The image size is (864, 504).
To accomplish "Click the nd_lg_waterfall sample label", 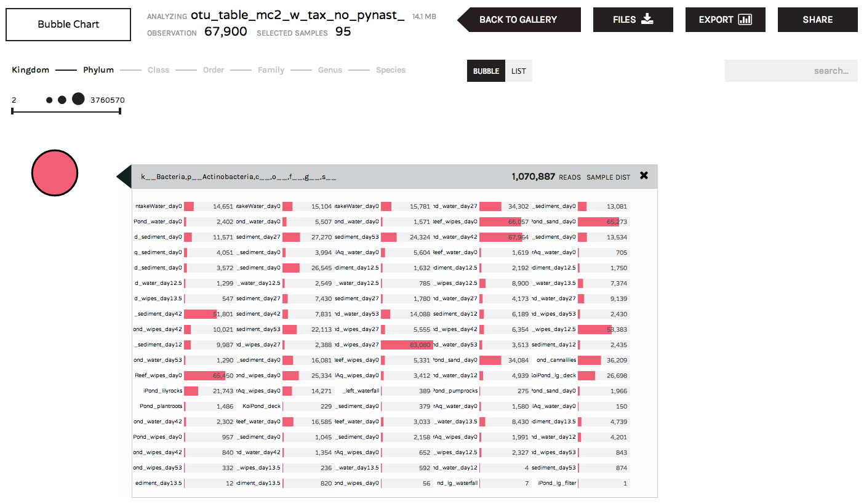I will pos(457,483).
